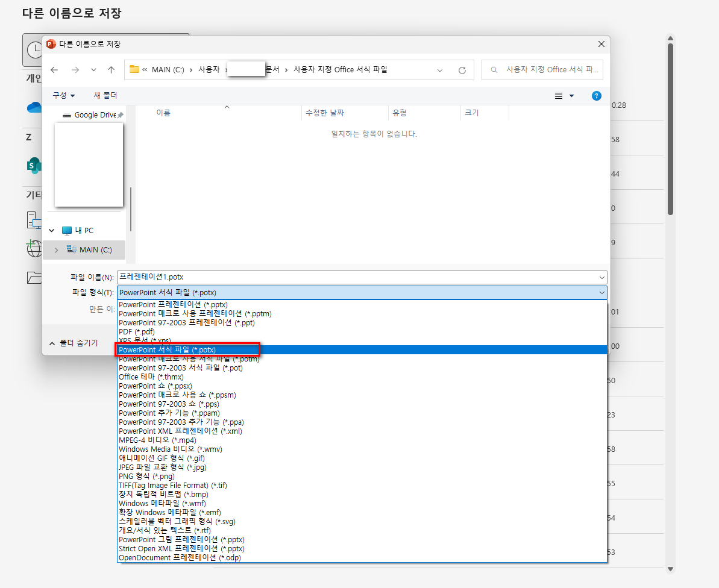719x588 pixels.
Task: Select 개요/서식 있는 텍스트 (*.rtf)
Action: pyautogui.click(x=362, y=530)
